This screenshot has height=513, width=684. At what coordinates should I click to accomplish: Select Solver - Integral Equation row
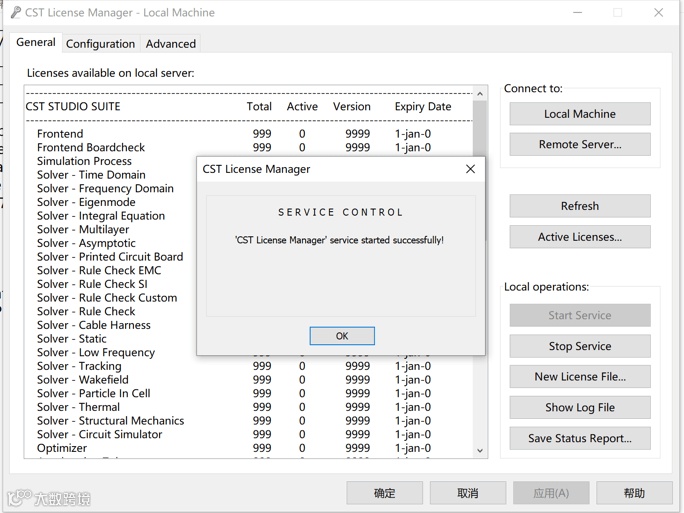(x=111, y=216)
